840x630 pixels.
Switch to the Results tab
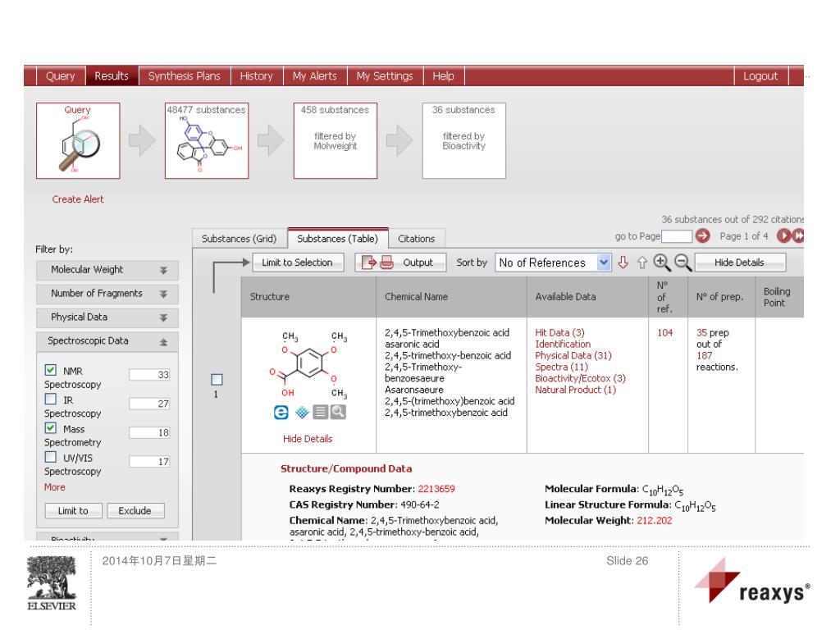click(x=112, y=76)
